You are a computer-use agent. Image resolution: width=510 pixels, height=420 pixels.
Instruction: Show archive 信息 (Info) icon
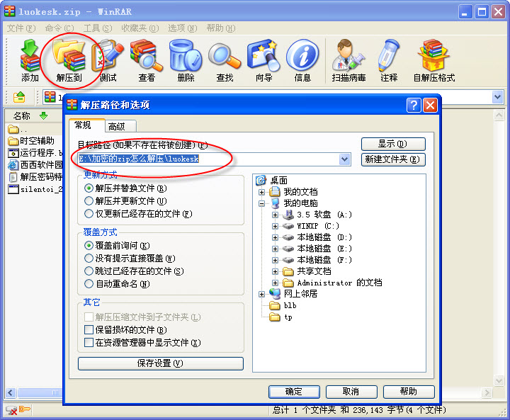point(302,60)
